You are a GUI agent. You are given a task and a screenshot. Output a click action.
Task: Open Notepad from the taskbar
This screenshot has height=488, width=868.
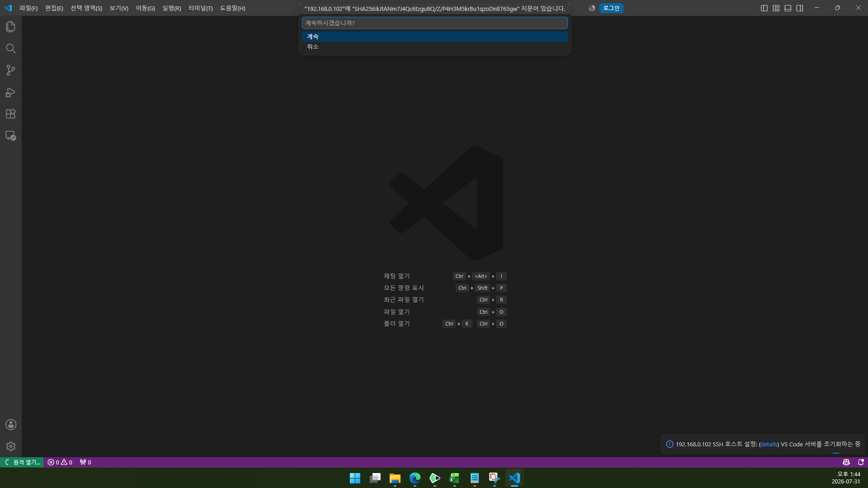[x=475, y=478]
